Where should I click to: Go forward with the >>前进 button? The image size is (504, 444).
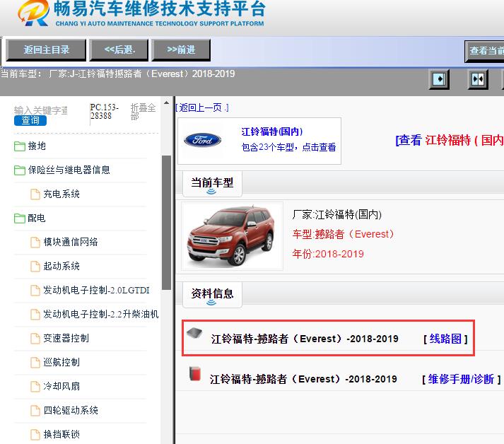pos(181,49)
